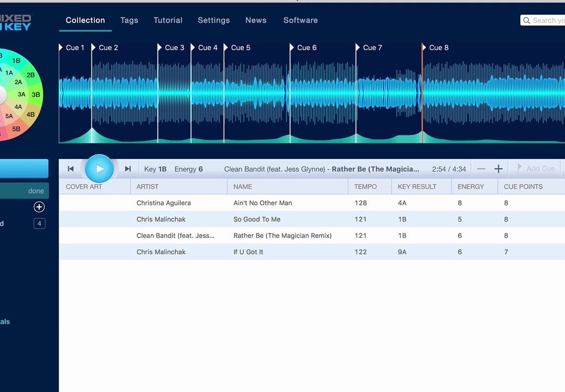Click the blue sidebar button above done
This screenshot has width=565, height=392.
click(x=24, y=168)
